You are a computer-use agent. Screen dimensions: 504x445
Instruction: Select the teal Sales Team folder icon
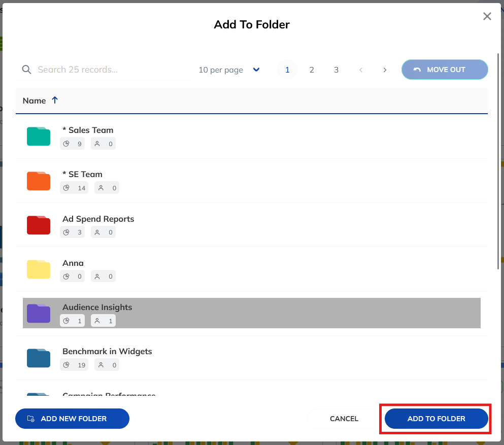click(39, 136)
